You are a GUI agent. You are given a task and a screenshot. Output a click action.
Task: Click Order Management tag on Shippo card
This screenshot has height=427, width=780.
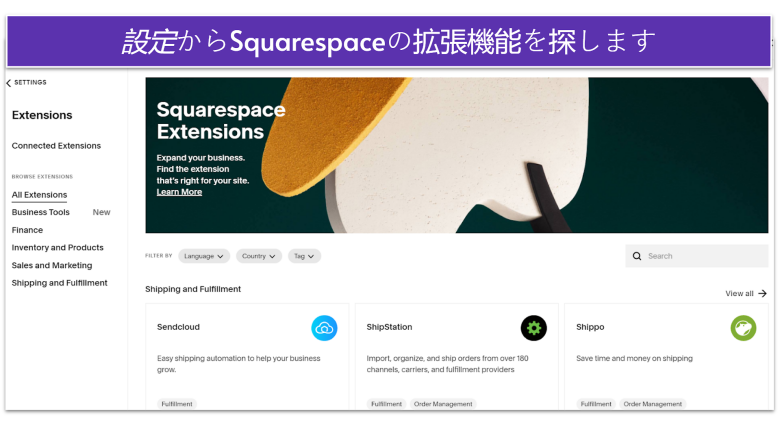[x=653, y=404]
